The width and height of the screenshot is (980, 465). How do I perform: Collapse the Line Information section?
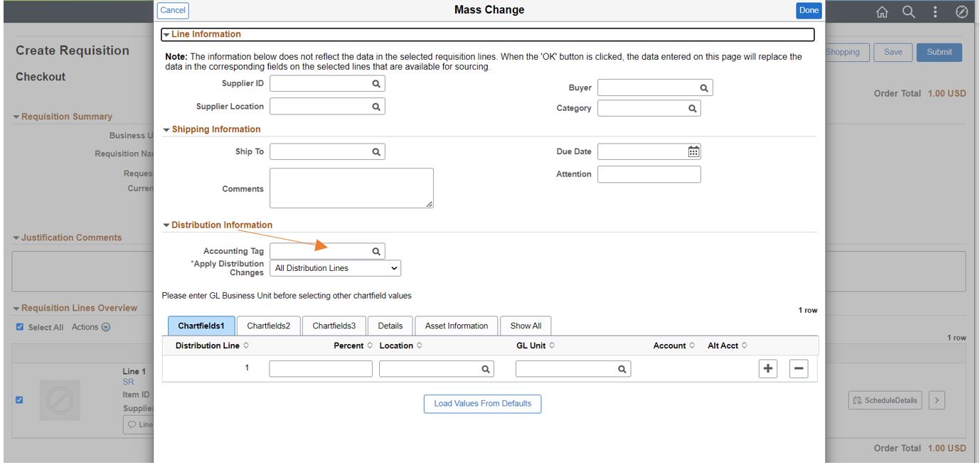(166, 33)
